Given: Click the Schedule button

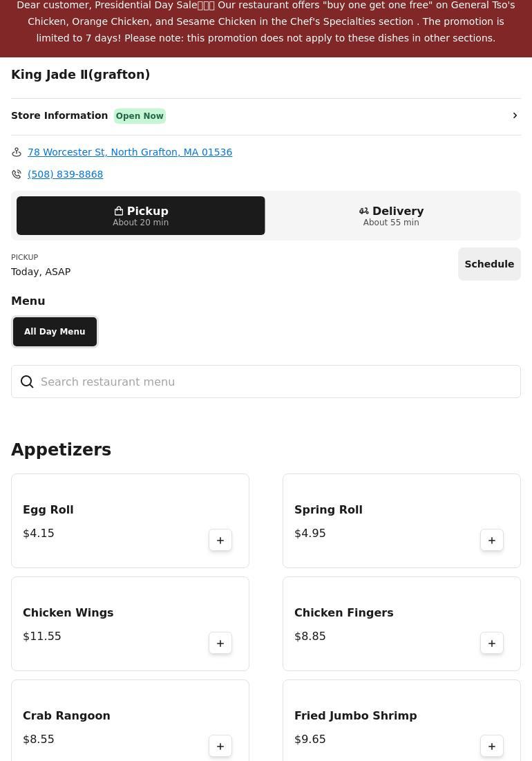Looking at the screenshot, I should [x=489, y=264].
